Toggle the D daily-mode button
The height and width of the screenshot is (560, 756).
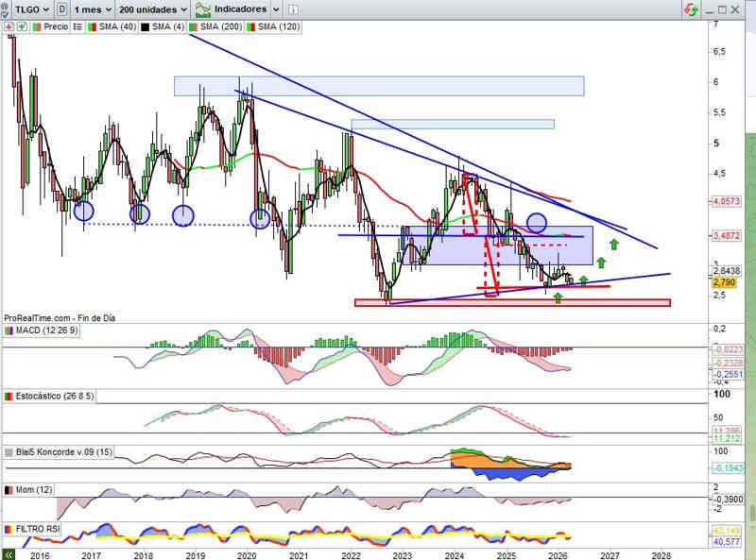click(61, 8)
